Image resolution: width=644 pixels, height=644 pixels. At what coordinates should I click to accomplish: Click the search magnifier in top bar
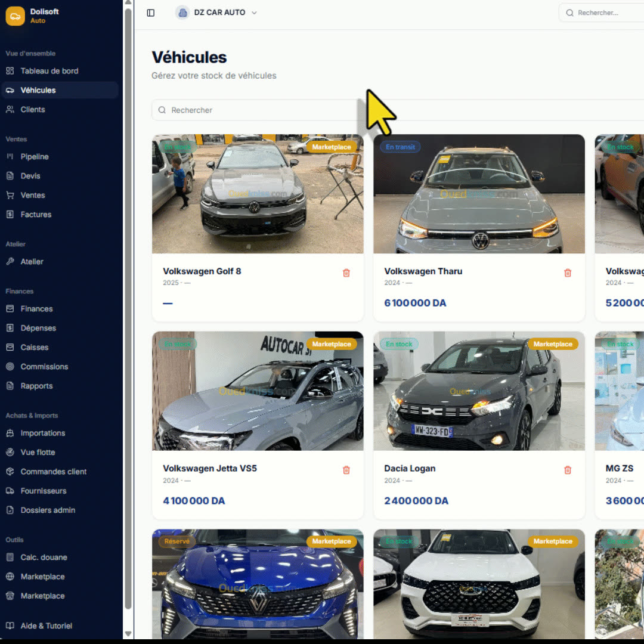(569, 13)
